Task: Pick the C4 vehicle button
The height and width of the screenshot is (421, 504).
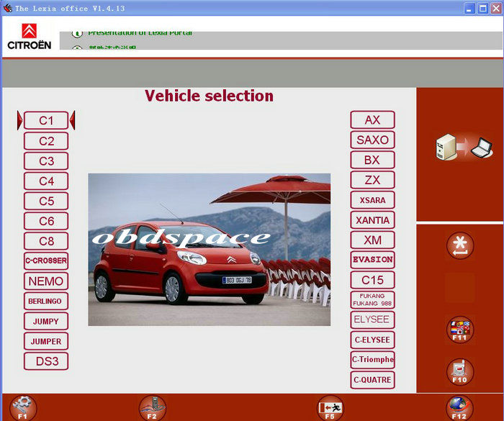Action: [46, 181]
